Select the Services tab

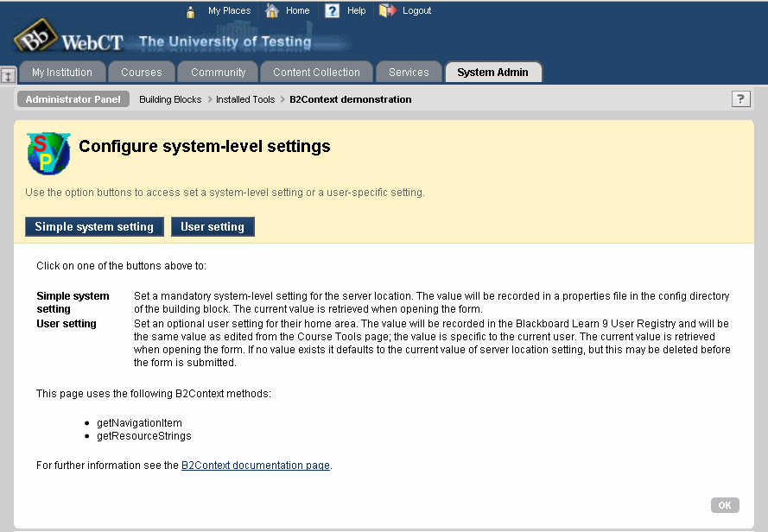[x=409, y=73]
